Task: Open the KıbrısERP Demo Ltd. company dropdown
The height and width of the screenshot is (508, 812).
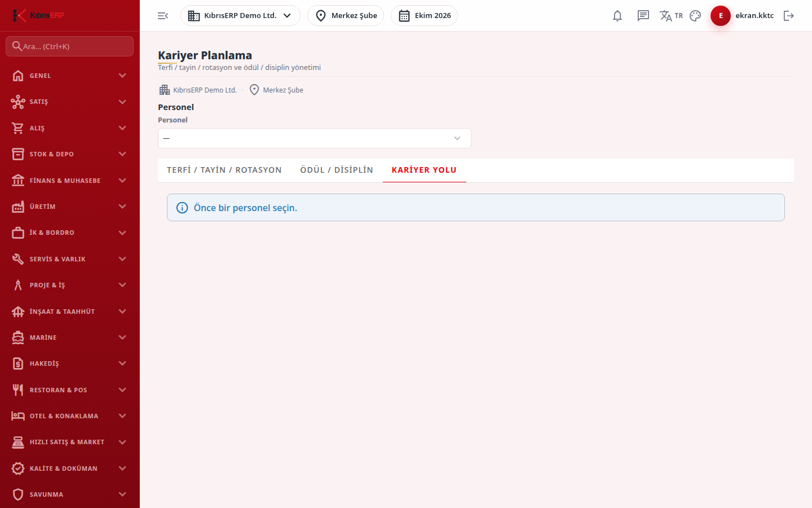Action: pyautogui.click(x=240, y=16)
